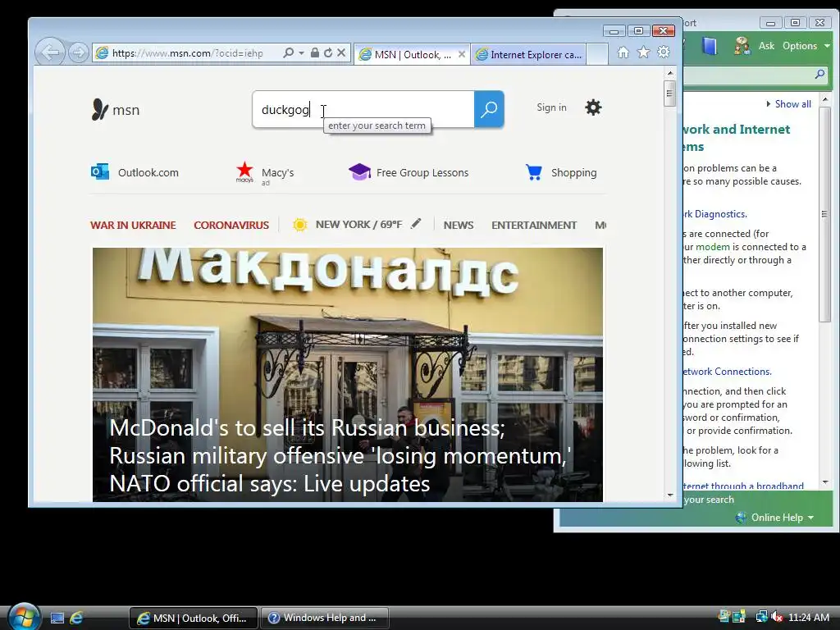Open the Outlook.com shortcut

click(135, 172)
